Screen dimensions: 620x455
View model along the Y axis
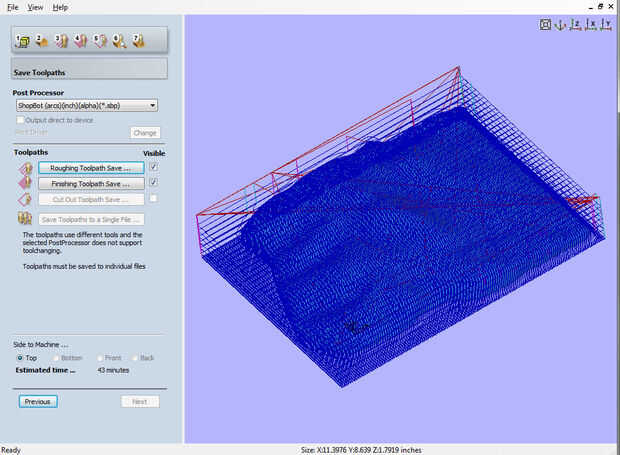[606, 25]
